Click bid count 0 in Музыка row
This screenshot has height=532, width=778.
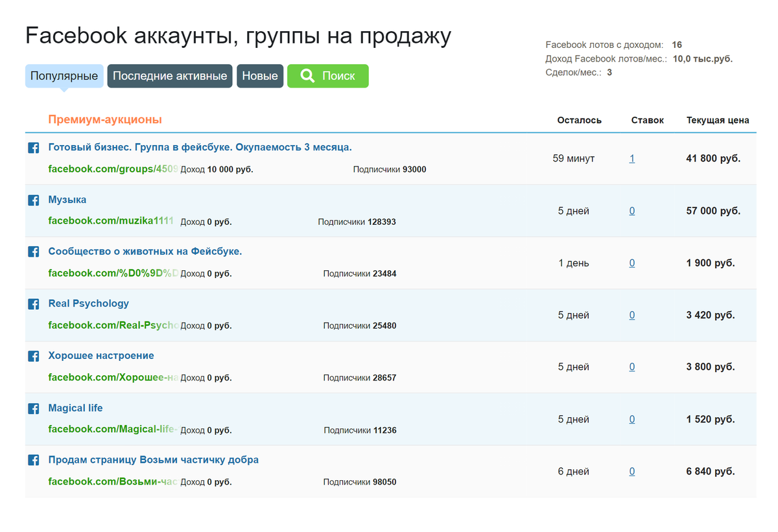pos(632,211)
